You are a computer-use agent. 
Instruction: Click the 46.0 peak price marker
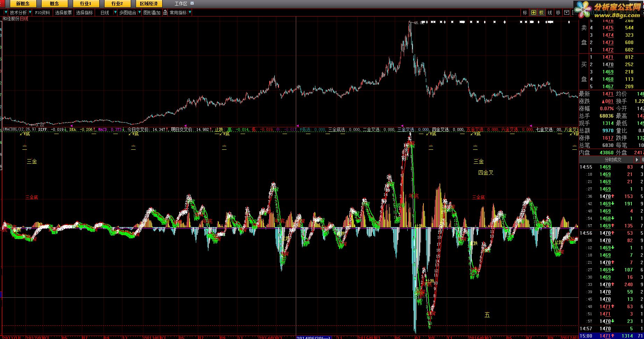418,23
